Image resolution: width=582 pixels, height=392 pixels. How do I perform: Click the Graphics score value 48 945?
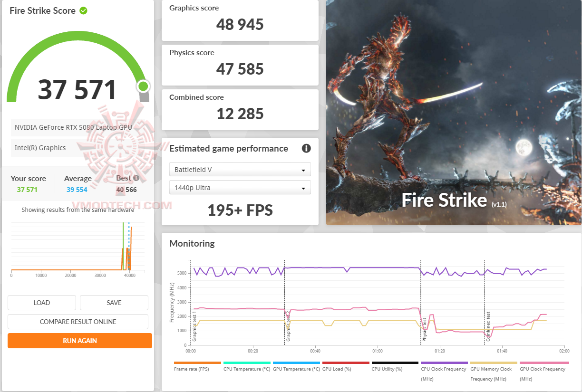pyautogui.click(x=240, y=24)
